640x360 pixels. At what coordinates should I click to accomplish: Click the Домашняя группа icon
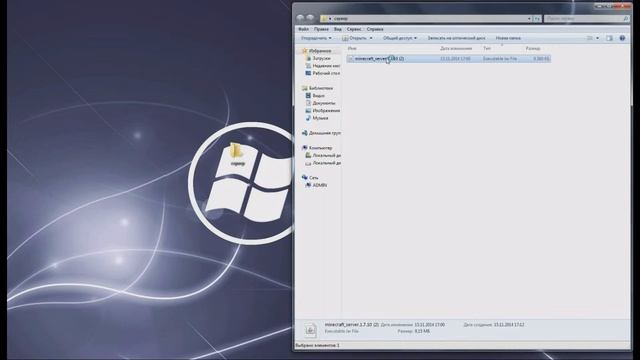click(304, 133)
